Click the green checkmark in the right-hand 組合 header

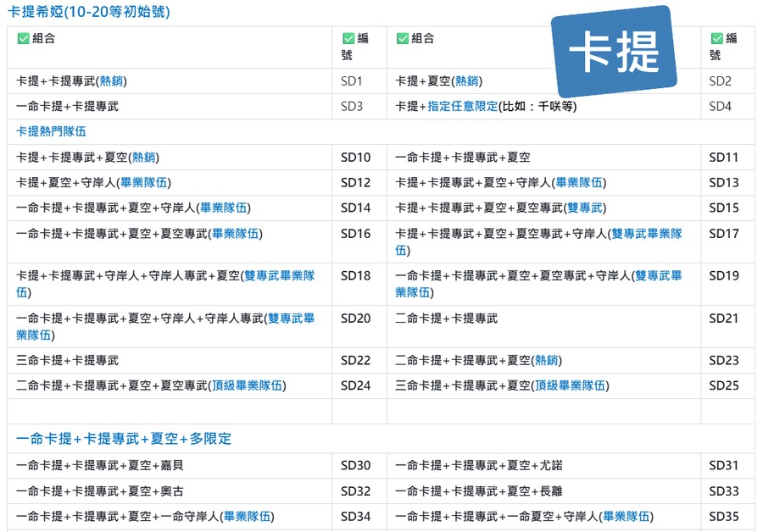coord(403,38)
